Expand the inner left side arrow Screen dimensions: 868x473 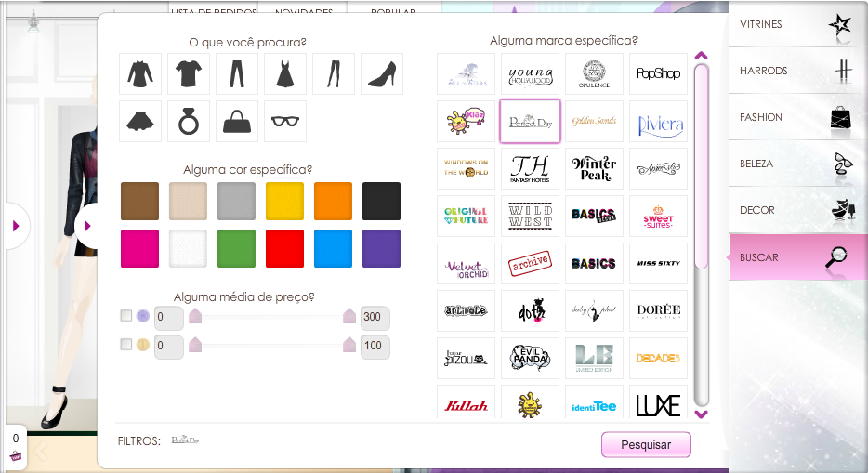[x=87, y=226]
